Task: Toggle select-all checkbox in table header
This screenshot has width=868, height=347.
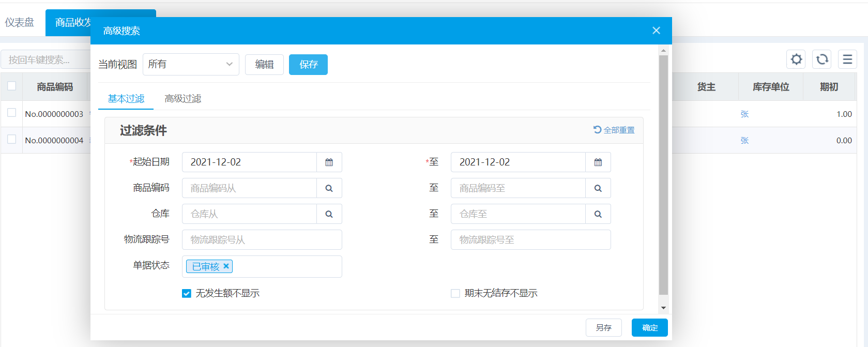Action: [x=11, y=86]
